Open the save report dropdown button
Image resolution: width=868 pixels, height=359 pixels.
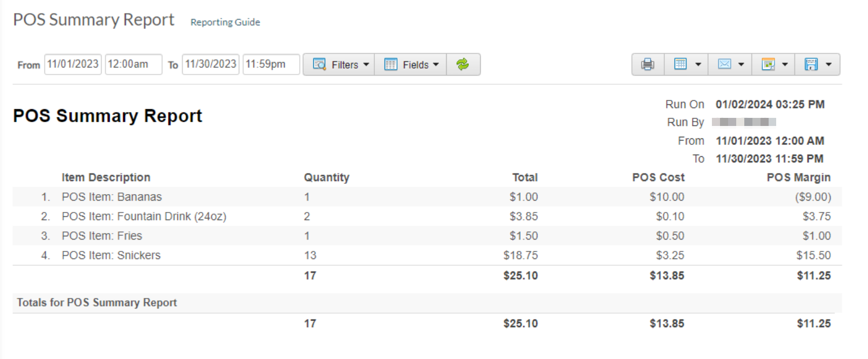(817, 64)
